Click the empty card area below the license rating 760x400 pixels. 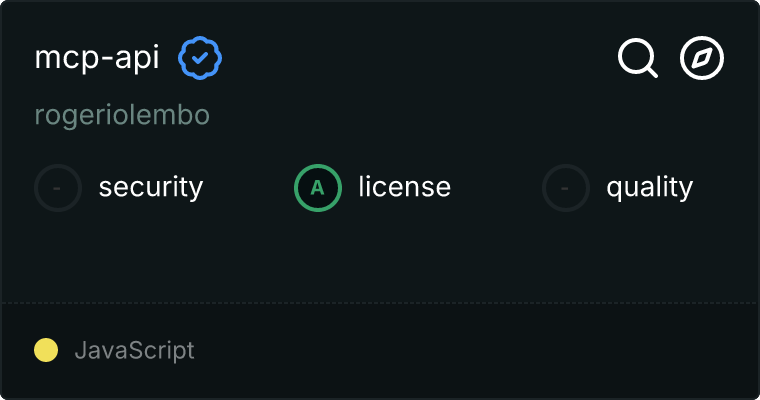click(x=380, y=255)
